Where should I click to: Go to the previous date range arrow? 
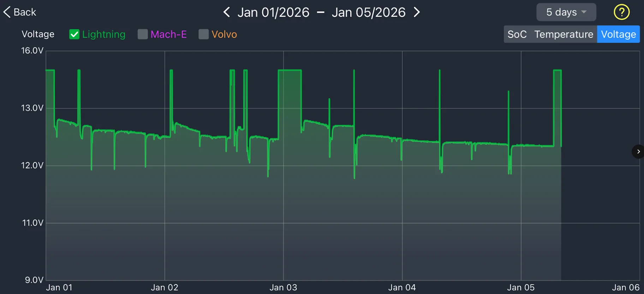(227, 12)
